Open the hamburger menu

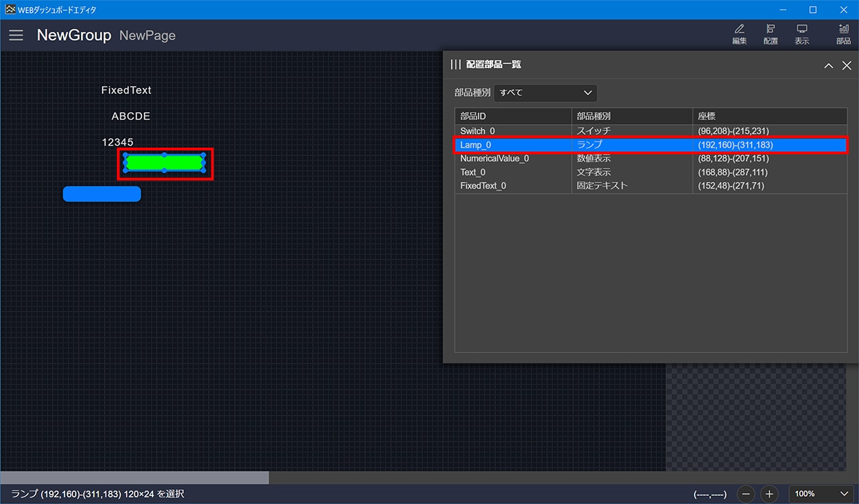coord(16,36)
